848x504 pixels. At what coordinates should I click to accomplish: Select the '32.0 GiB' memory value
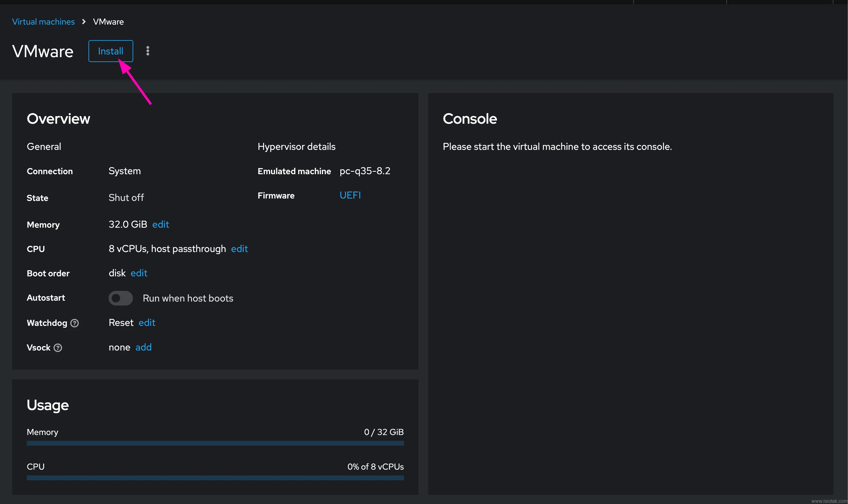point(128,225)
